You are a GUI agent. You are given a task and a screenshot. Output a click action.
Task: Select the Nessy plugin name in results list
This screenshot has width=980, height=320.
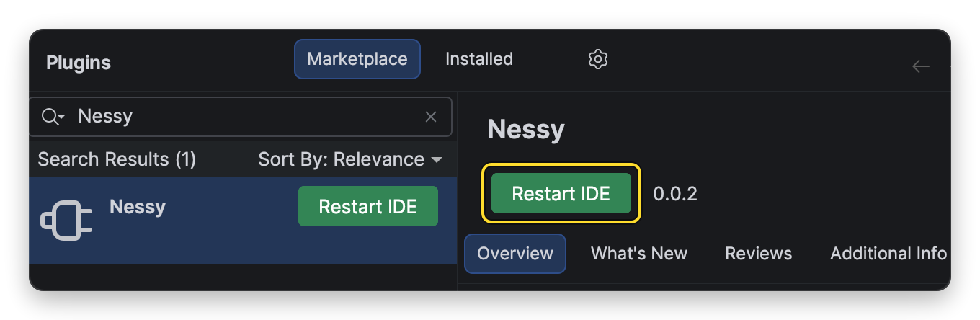coord(138,207)
